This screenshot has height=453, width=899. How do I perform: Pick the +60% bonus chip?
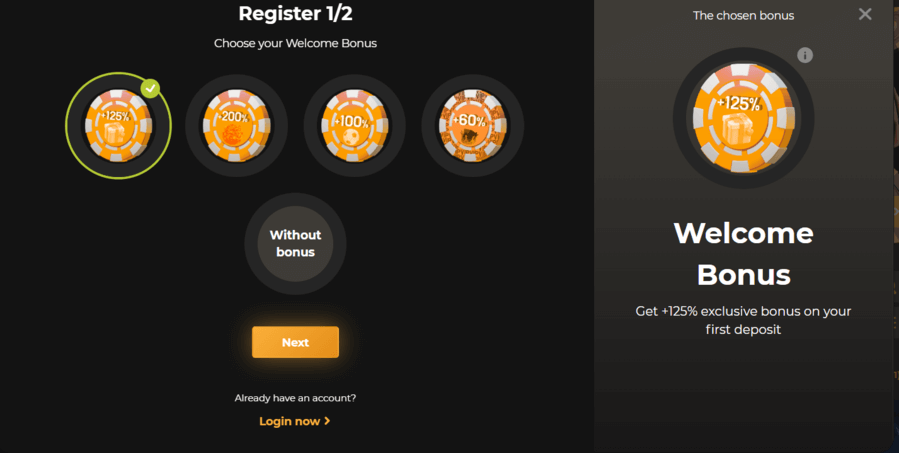click(x=472, y=126)
